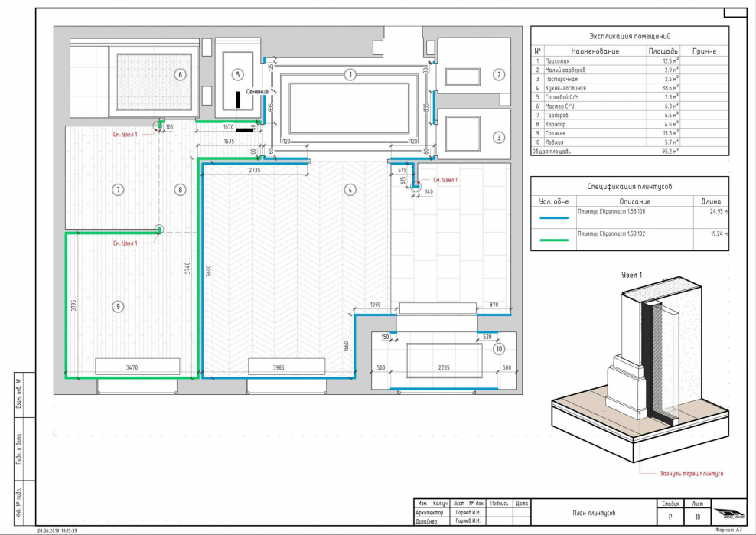
Task: Click room marker 6 on the plan
Action: [180, 74]
